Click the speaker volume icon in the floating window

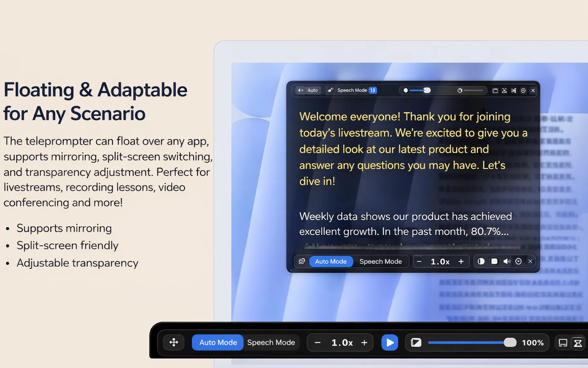pos(507,261)
